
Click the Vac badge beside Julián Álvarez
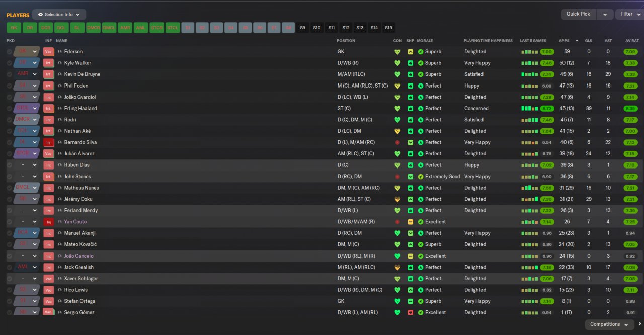pos(48,154)
